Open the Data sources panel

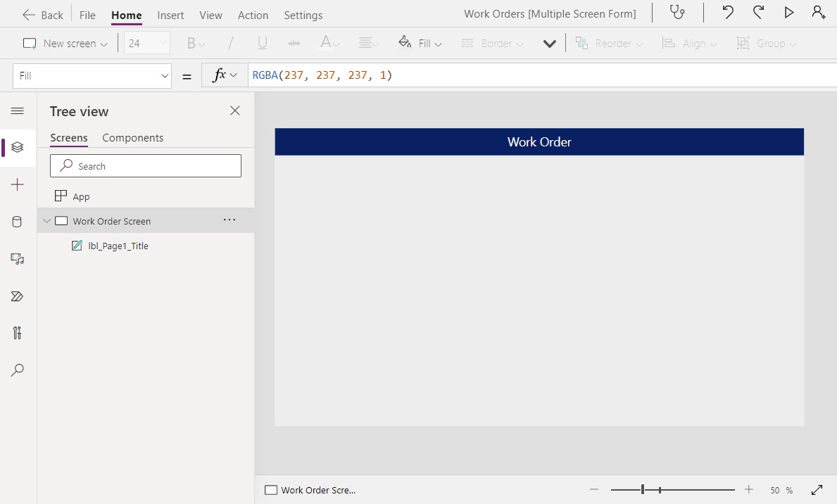click(18, 222)
